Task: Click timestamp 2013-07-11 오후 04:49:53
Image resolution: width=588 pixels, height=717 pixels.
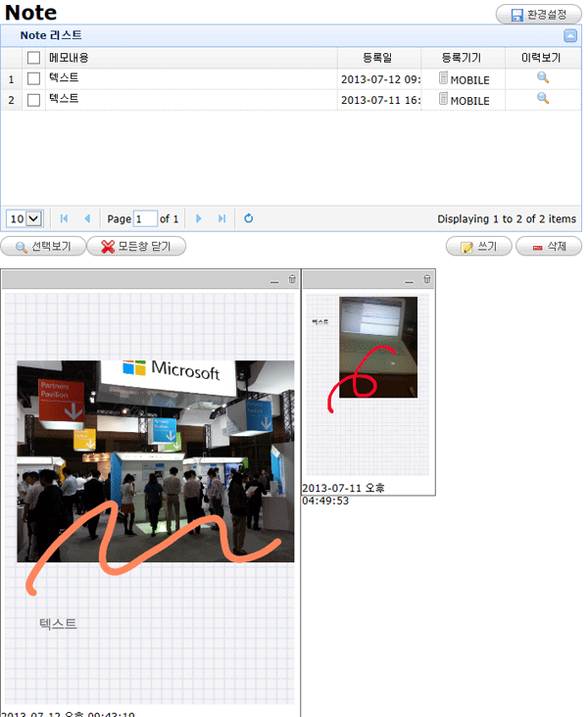Action: pos(343,495)
